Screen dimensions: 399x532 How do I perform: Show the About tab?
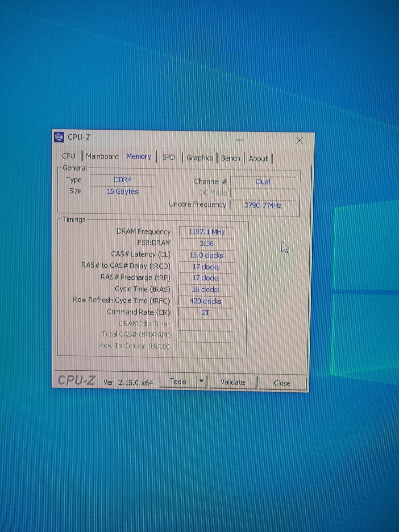coord(258,159)
